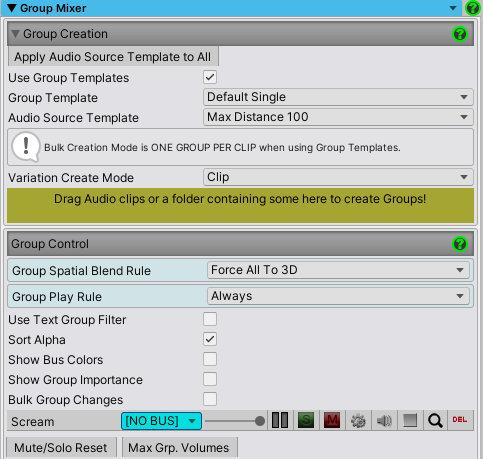
Task: Open Group Control help icon
Action: pos(460,244)
